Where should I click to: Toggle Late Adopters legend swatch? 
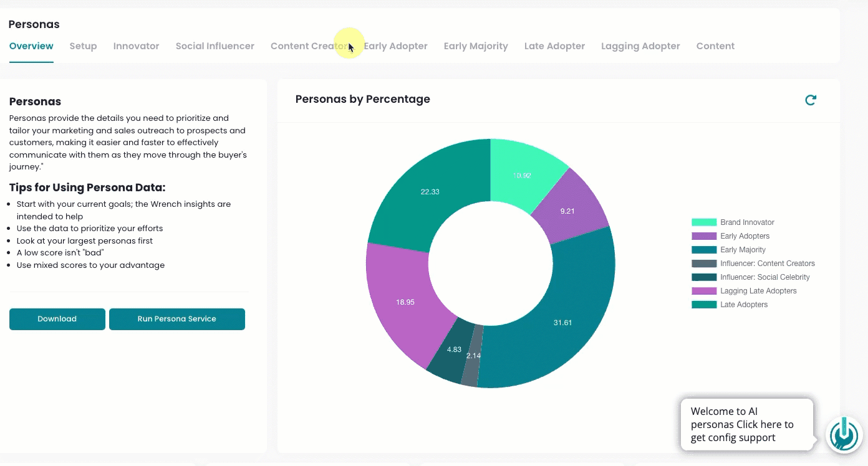(x=704, y=305)
